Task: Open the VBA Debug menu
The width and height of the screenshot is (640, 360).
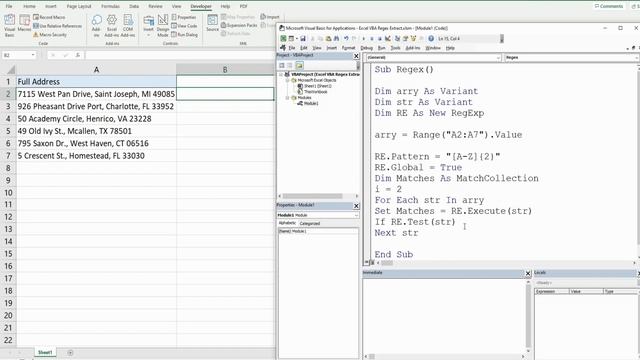Action: (366, 48)
